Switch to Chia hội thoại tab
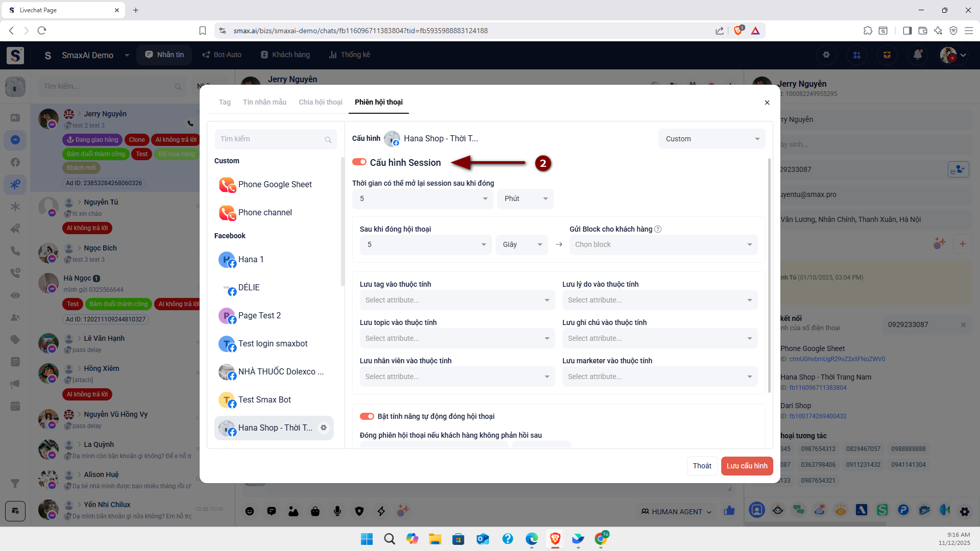The image size is (980, 551). coord(321,102)
